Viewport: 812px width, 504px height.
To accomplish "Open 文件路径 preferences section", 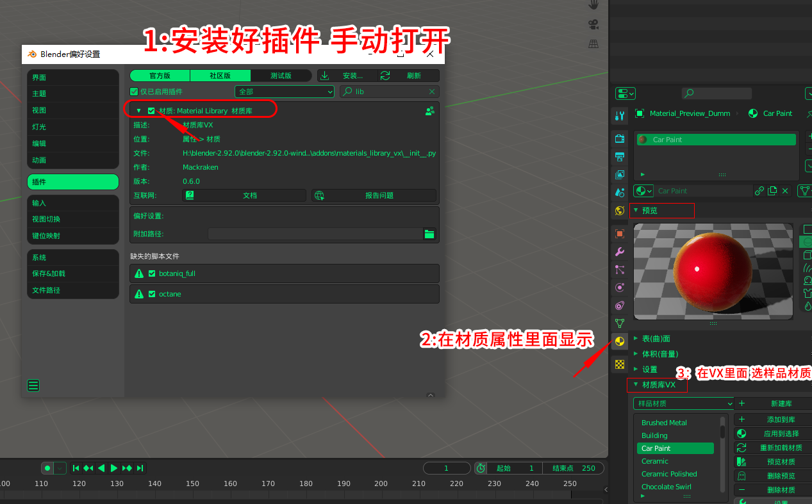I will click(73, 290).
